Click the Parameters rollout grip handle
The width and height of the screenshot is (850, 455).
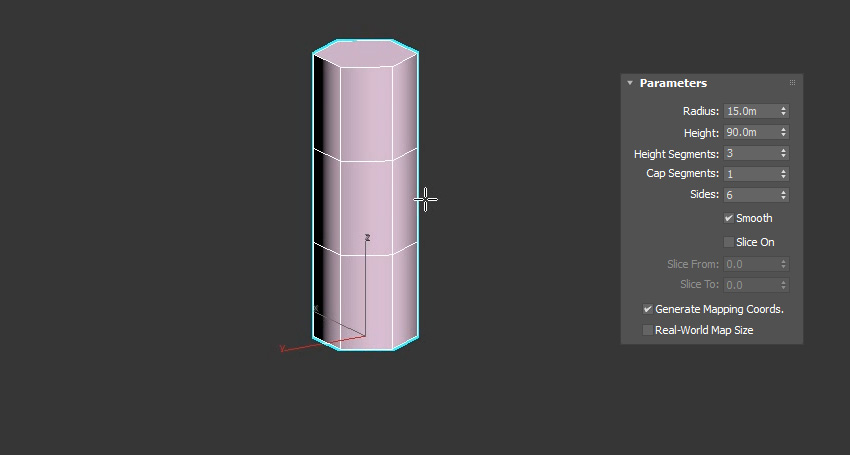point(792,83)
